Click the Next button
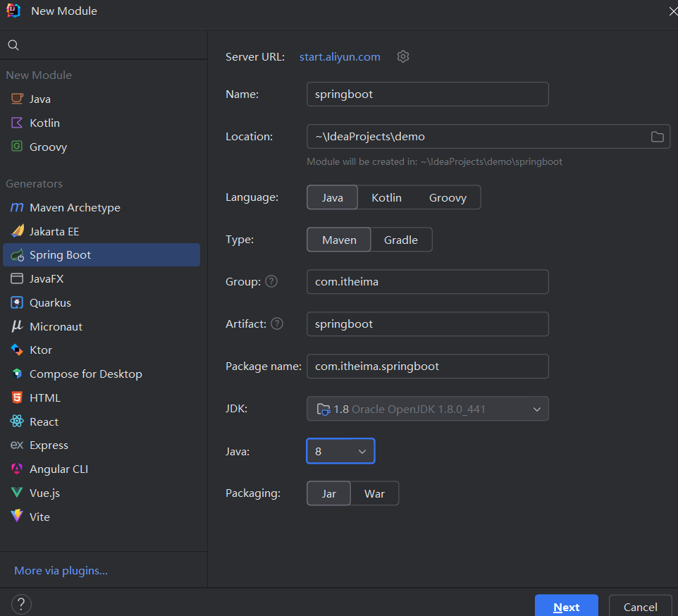This screenshot has height=616, width=678. coord(567,607)
